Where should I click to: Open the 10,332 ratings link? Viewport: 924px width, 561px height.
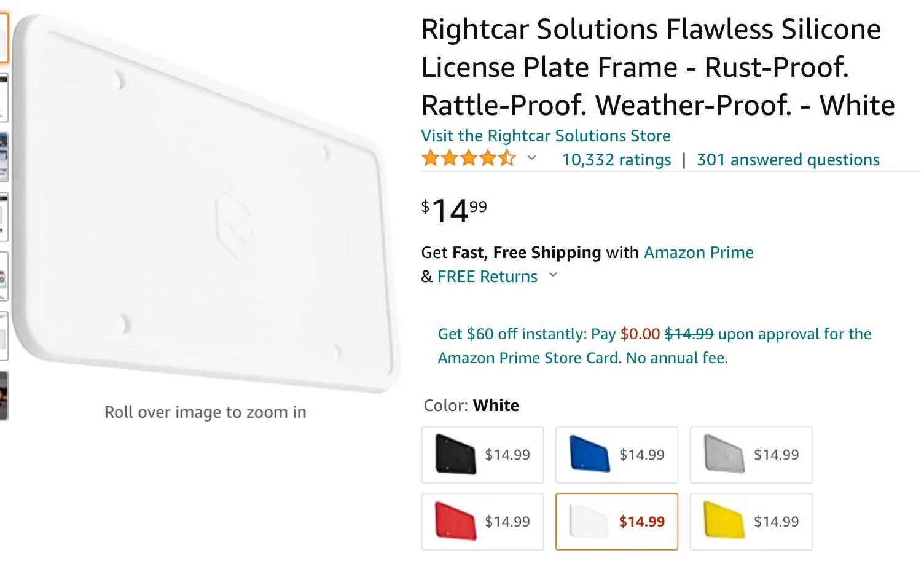click(616, 160)
